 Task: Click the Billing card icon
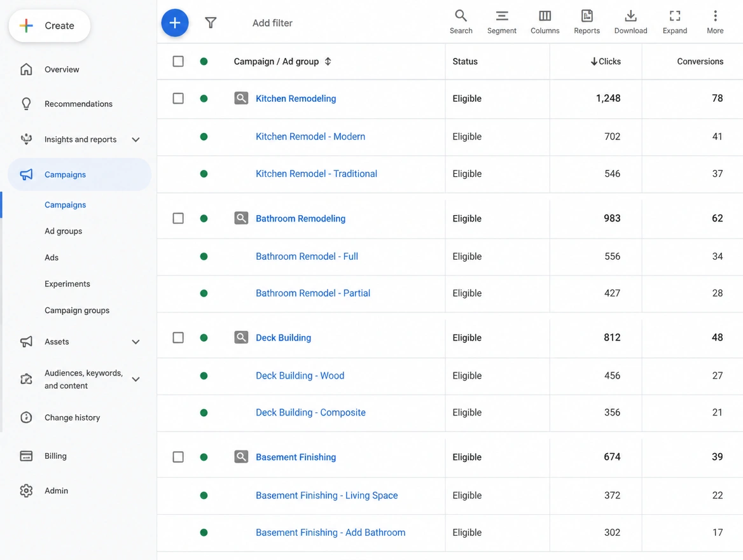pyautogui.click(x=26, y=456)
